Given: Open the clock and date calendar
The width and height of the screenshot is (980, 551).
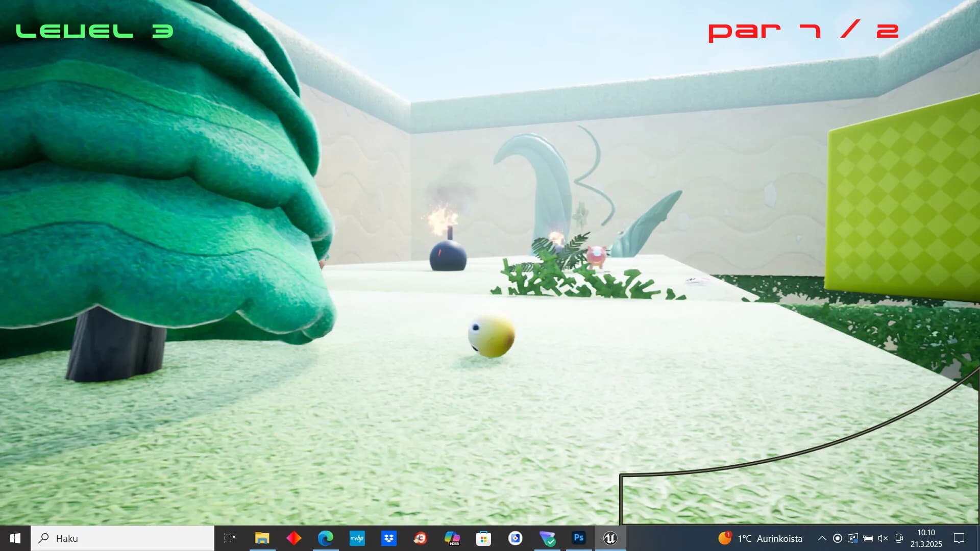Looking at the screenshot, I should (x=926, y=538).
